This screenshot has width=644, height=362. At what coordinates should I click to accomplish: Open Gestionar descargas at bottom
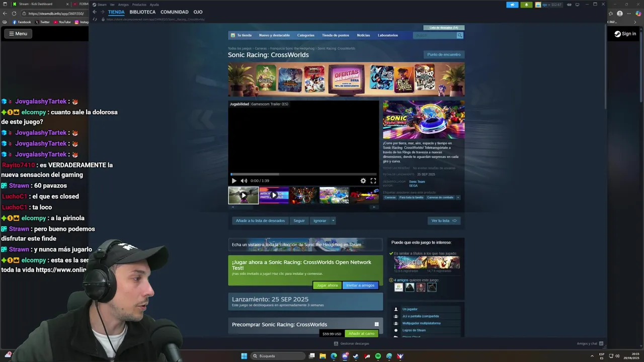click(x=352, y=343)
